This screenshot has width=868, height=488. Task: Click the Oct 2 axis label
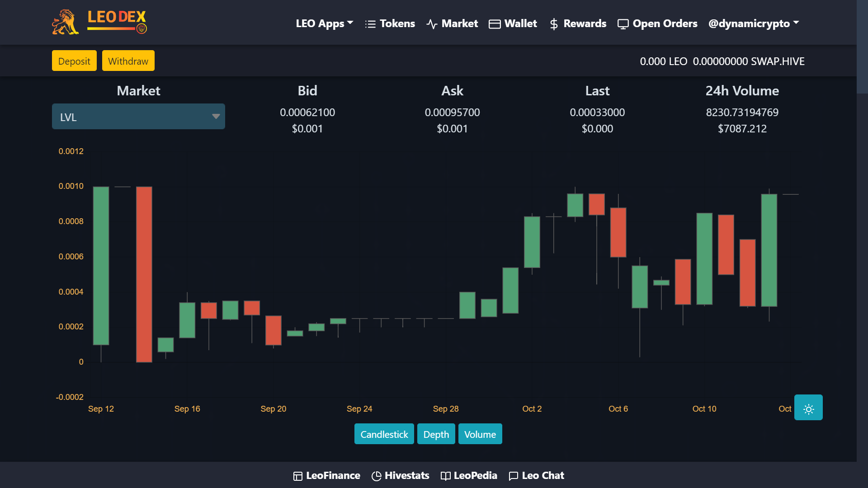pos(532,409)
